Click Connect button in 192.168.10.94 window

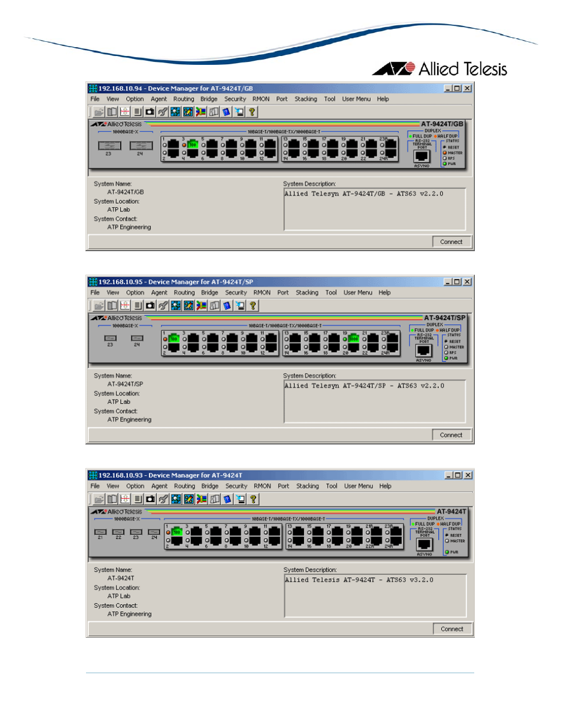pyautogui.click(x=451, y=242)
